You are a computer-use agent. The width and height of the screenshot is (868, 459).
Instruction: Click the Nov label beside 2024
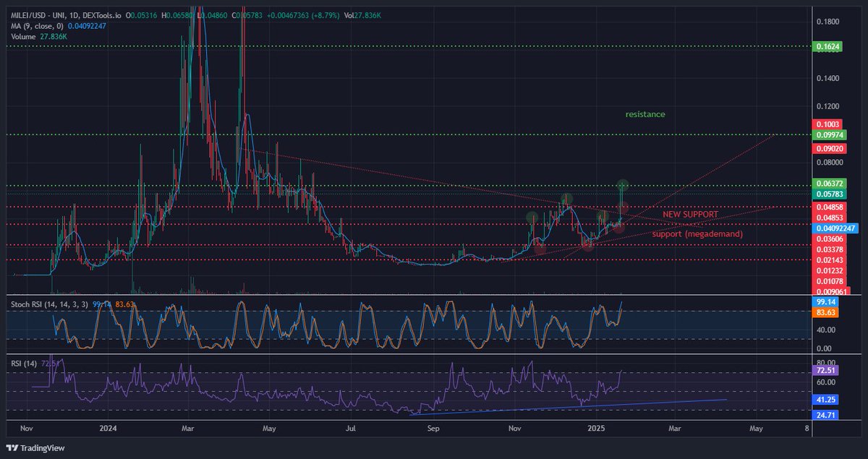tap(27, 429)
